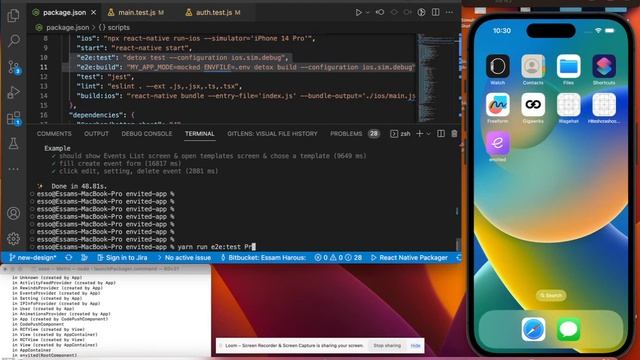Viewport: 640px width, 360px height.
Task: Open Safari in the simulator dock
Action: [x=533, y=329]
